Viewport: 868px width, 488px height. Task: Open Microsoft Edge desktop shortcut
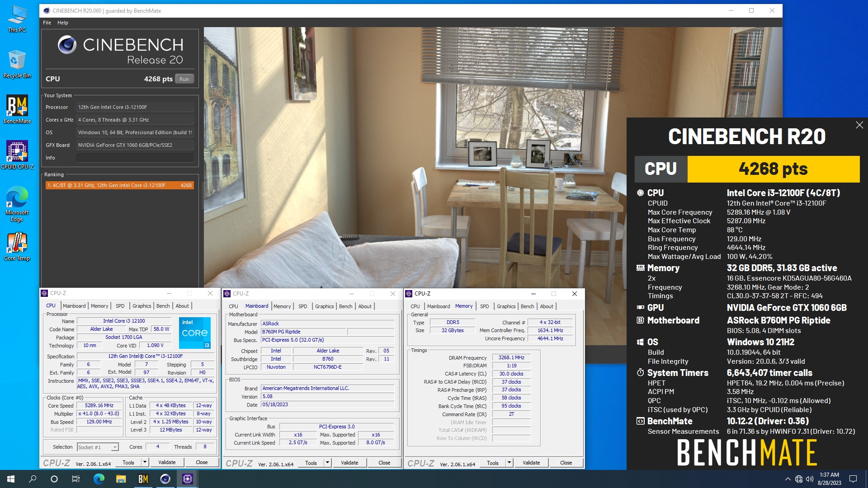point(17,203)
